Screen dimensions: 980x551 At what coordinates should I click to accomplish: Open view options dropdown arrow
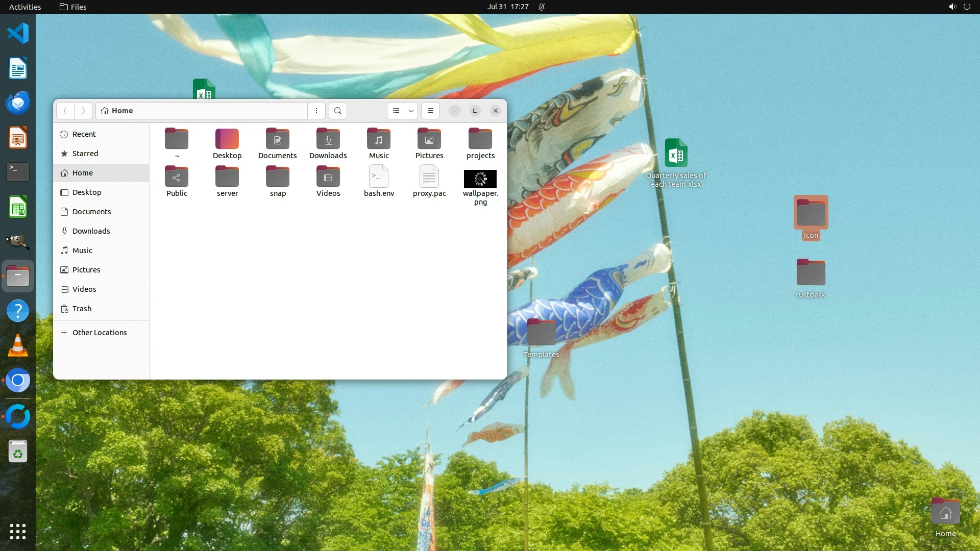pos(411,111)
